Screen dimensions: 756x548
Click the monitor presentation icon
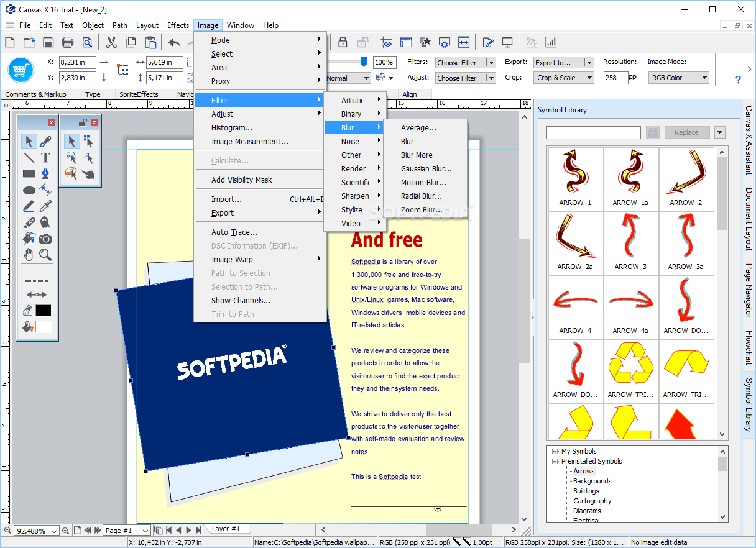[507, 42]
